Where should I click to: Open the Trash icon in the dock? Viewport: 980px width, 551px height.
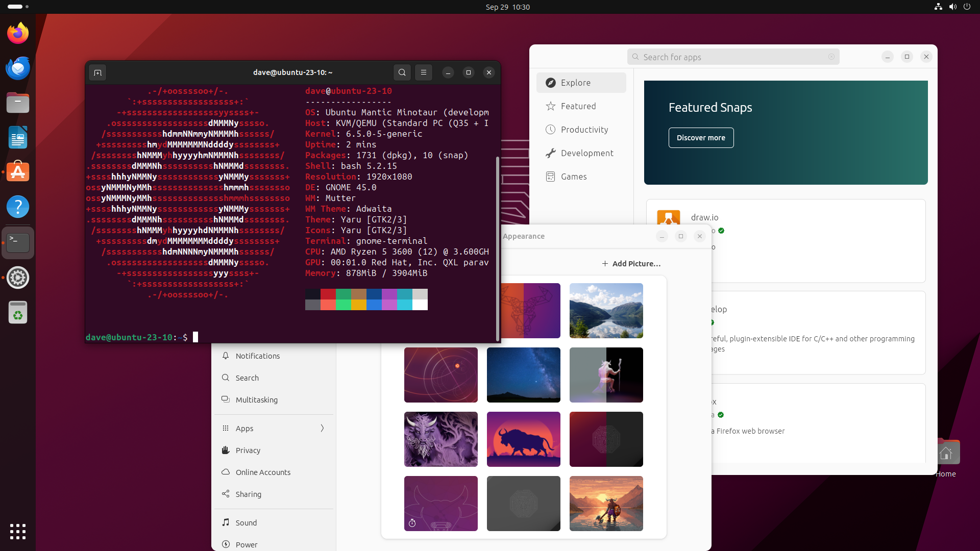pos(18,312)
